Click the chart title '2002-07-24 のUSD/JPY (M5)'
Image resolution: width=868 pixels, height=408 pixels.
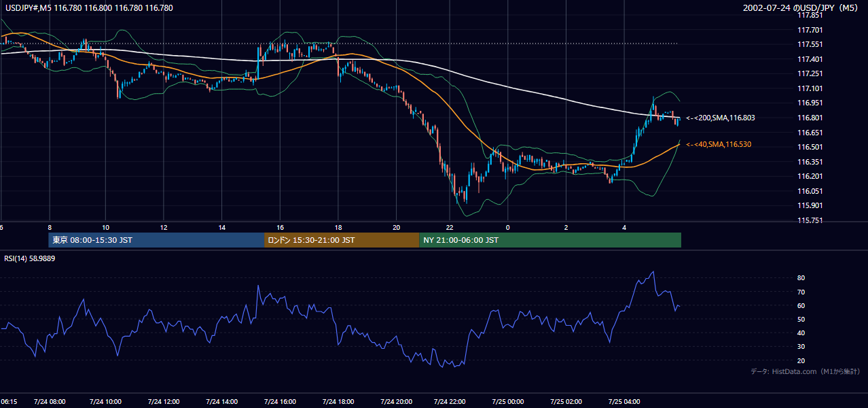point(801,8)
